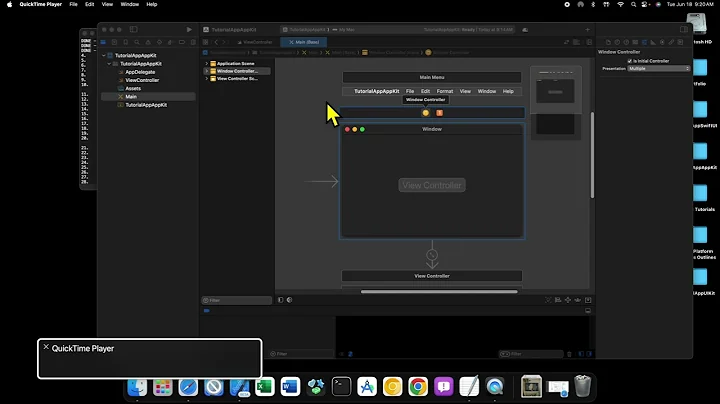Go forward with the editor forward chevron
720x404 pixels.
[224, 42]
